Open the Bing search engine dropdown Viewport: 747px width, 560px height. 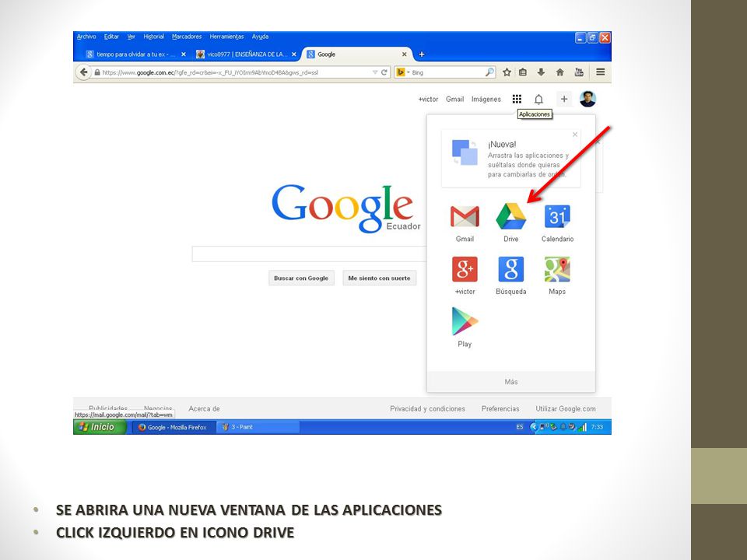pos(403,72)
